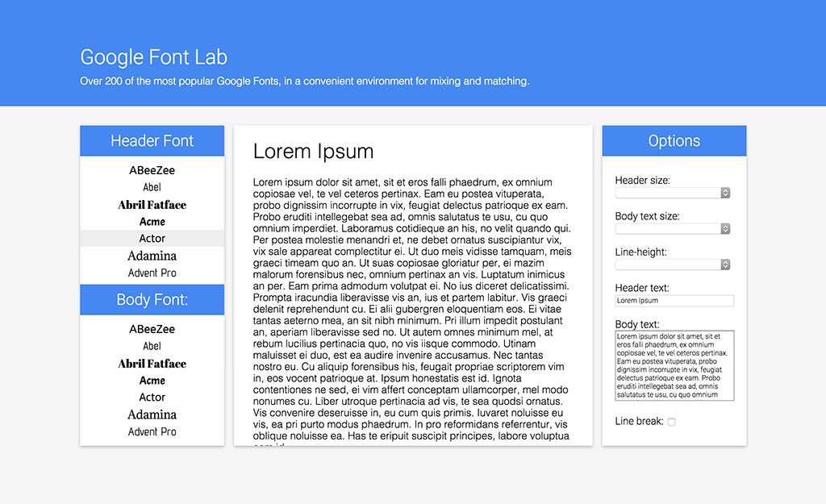Select Advent Pro in the Body Font list
Image resolution: width=826 pixels, height=504 pixels.
pyautogui.click(x=152, y=431)
